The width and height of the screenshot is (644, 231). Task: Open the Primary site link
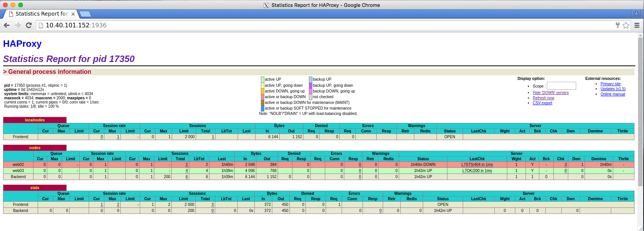610,84
